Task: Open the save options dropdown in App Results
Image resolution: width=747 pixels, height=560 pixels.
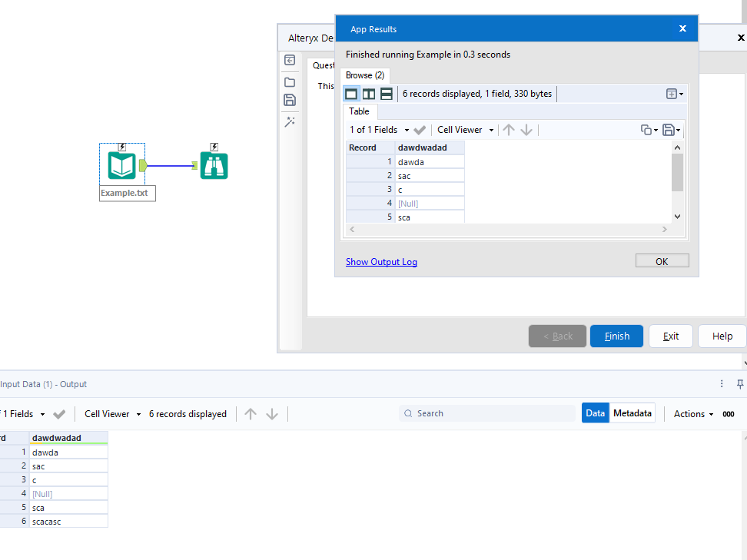Action: pyautogui.click(x=671, y=130)
